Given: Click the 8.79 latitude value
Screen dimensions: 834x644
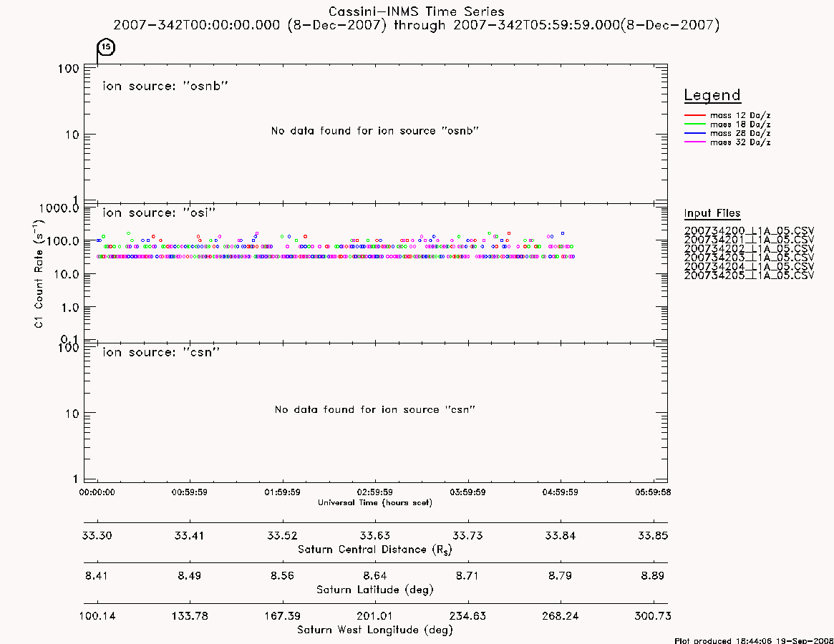Looking at the screenshot, I should pos(560,576).
